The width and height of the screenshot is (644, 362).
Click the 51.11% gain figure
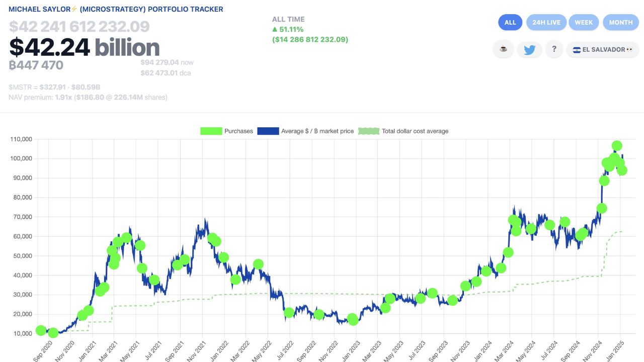(288, 29)
